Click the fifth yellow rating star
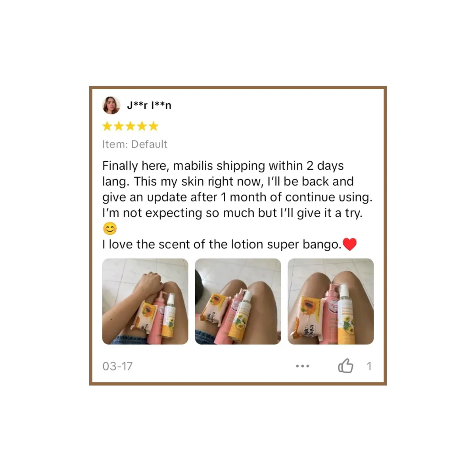 (154, 127)
